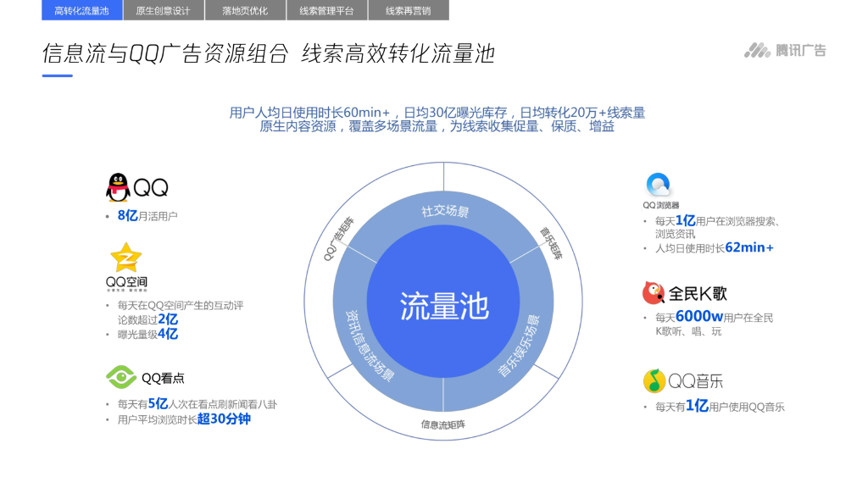The width and height of the screenshot is (868, 488).
Task: Click the 原生内容资源 summary line
Action: tap(437, 126)
